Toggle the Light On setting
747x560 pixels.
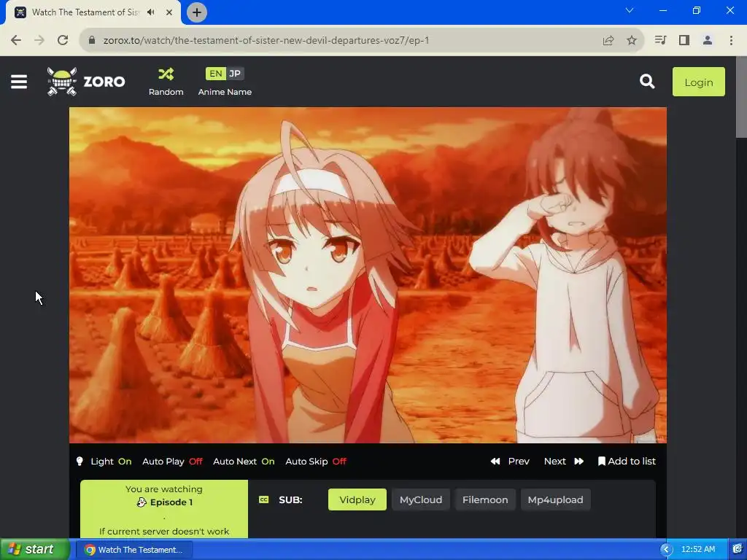point(111,462)
